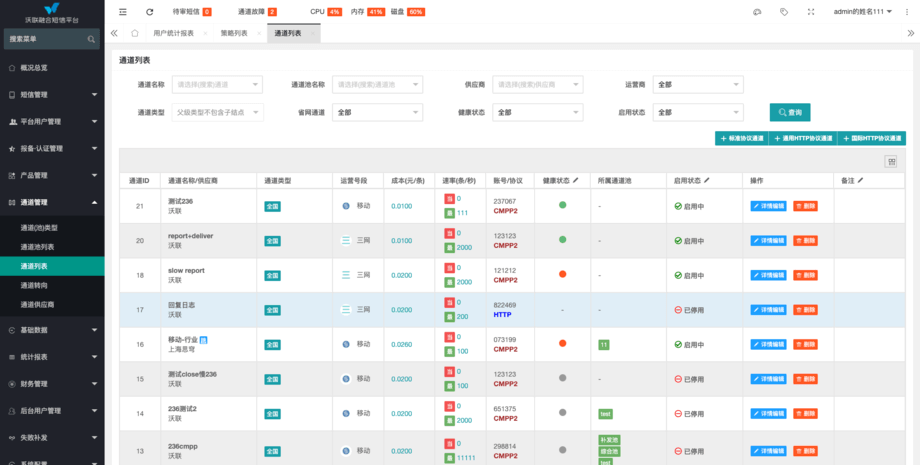Open the vertical dots more menu
The height and width of the screenshot is (465, 920).
(907, 12)
